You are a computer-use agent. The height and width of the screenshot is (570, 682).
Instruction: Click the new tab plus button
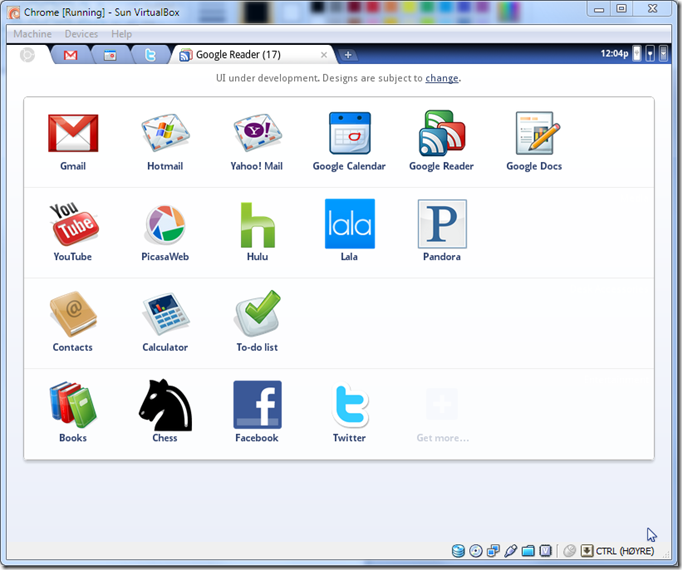pos(347,55)
